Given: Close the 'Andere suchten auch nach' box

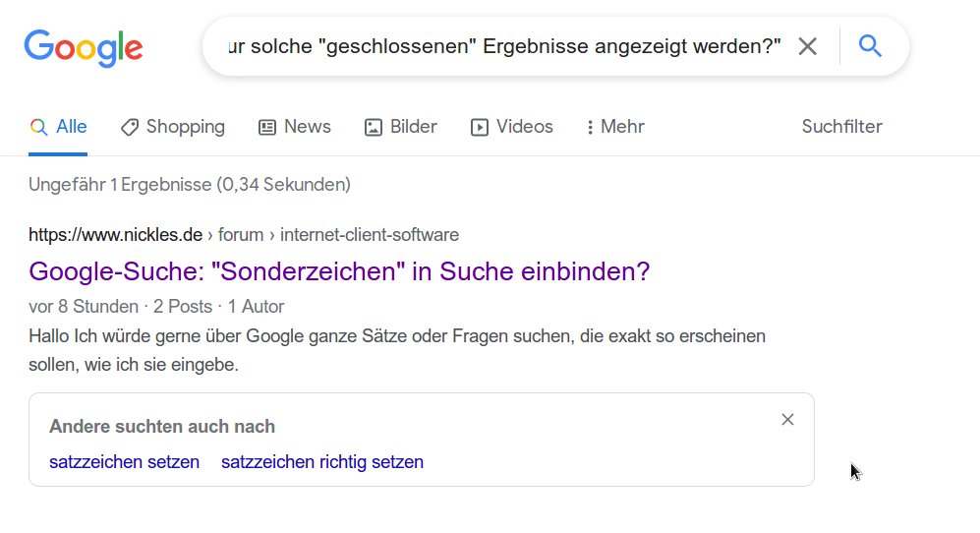Looking at the screenshot, I should (787, 420).
